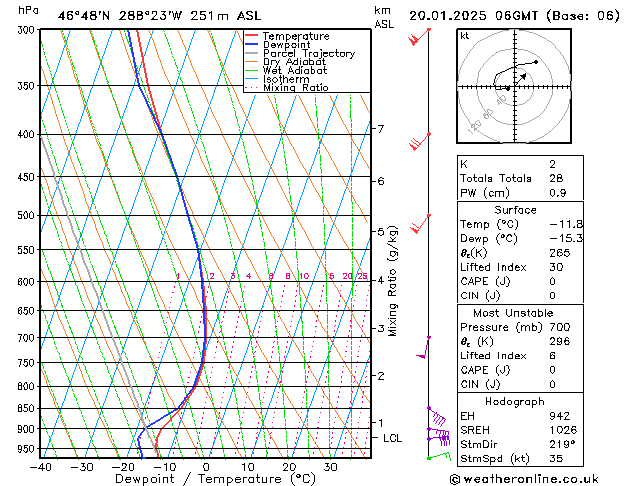Click the 'Most Unstable' section heading
This screenshot has width=629, height=486.
click(x=513, y=313)
